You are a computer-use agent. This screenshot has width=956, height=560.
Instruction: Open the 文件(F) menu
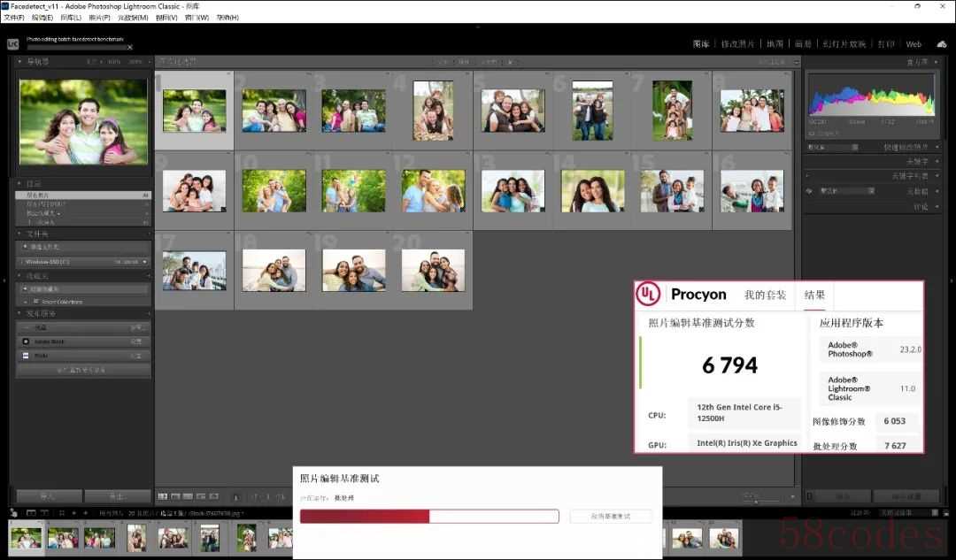[12, 18]
